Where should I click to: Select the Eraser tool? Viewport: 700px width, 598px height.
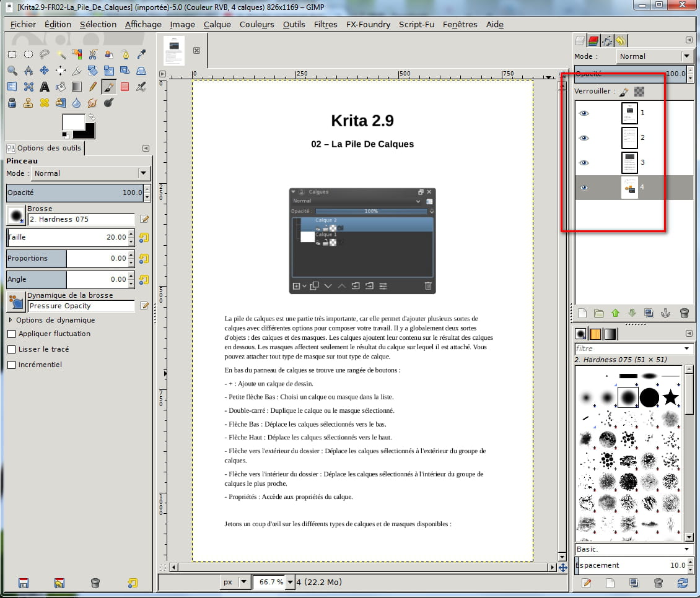pyautogui.click(x=126, y=87)
